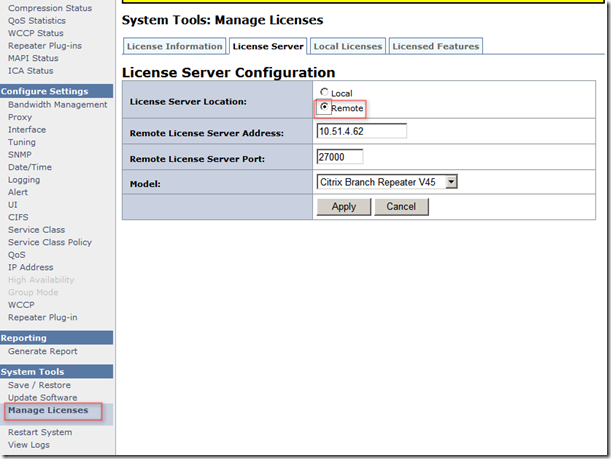Open Bandwidth Management settings
The width and height of the screenshot is (611, 459).
coord(58,104)
